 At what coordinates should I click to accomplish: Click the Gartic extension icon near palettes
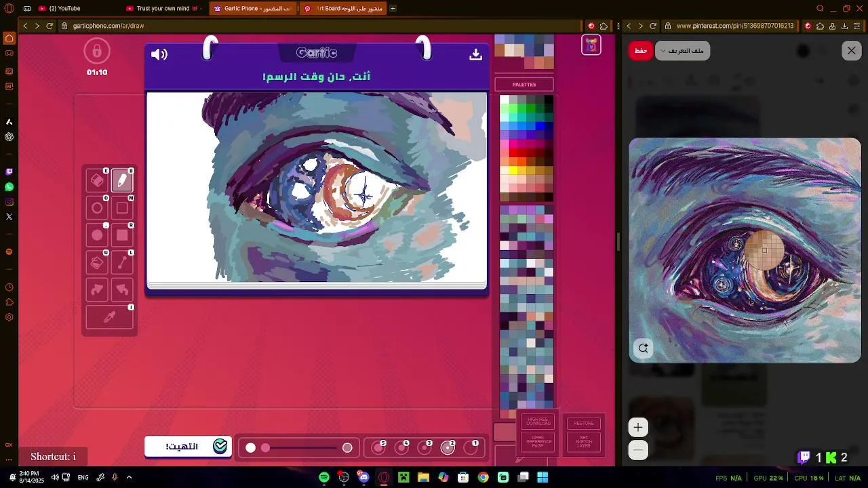coord(591,45)
